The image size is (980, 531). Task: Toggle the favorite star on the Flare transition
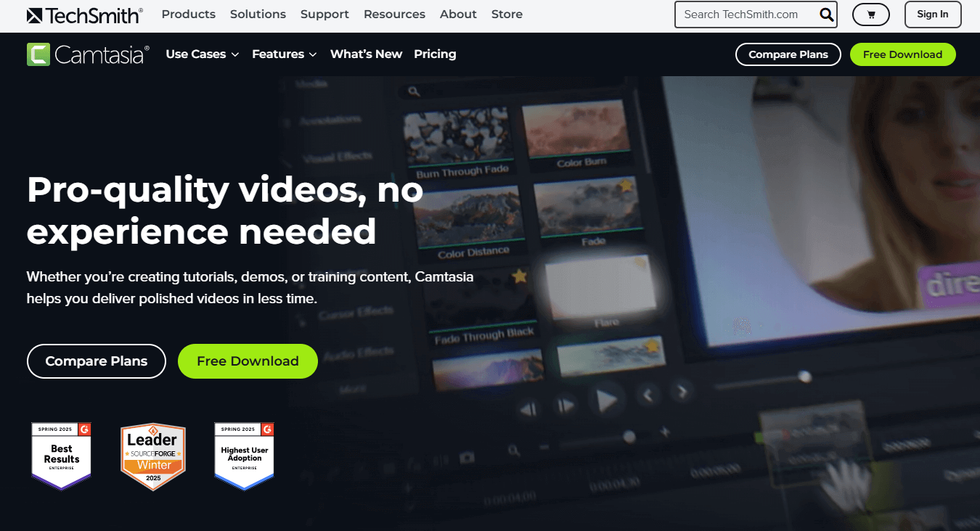coord(640,262)
